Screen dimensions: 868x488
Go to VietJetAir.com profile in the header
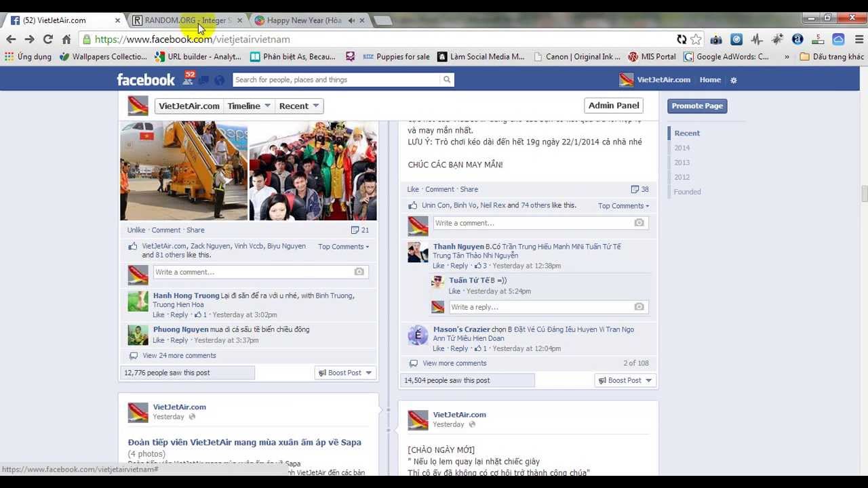[654, 80]
